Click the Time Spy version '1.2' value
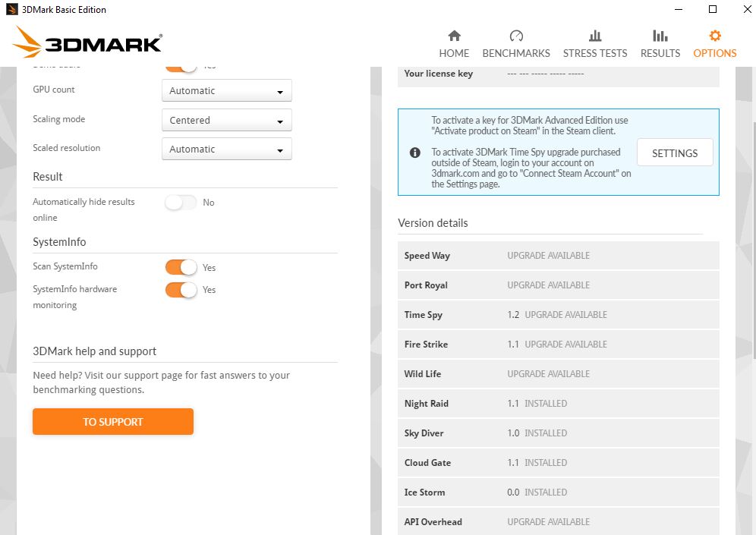 pyautogui.click(x=513, y=315)
